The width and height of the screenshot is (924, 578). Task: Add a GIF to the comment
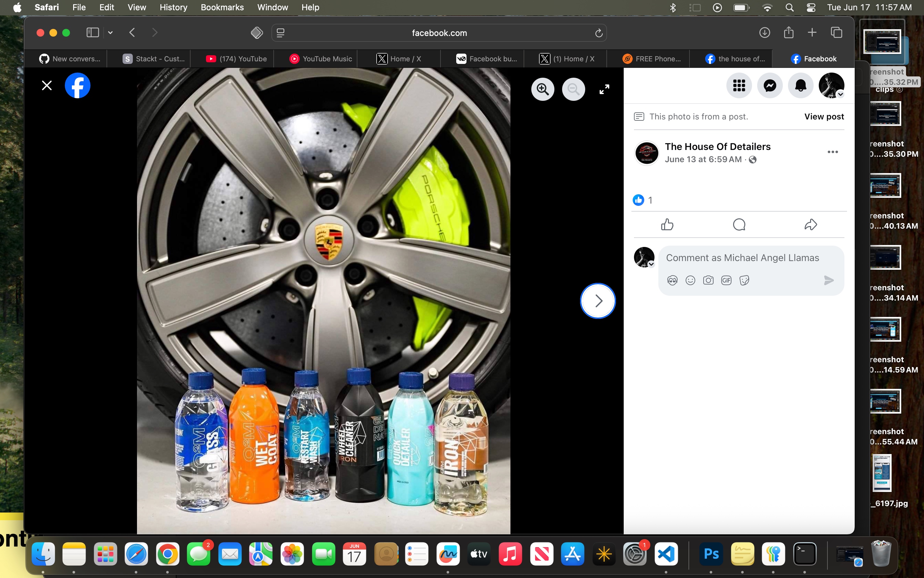point(726,281)
